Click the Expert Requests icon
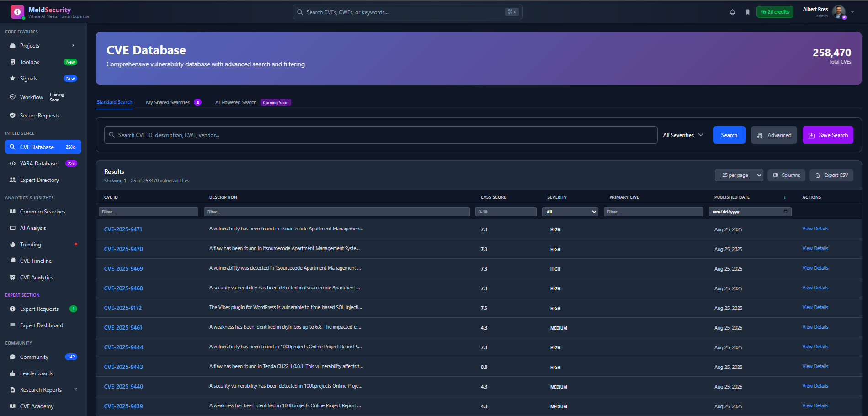The image size is (868, 416). [12, 309]
